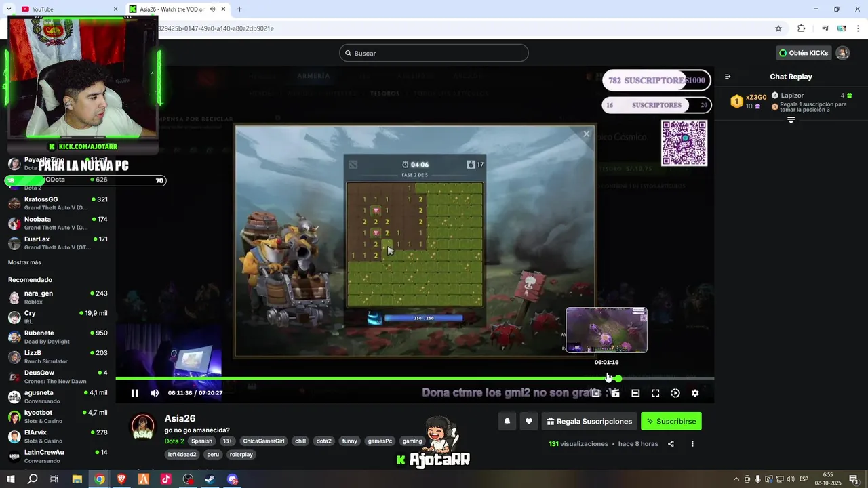Viewport: 868px width, 488px height.
Task: Close the Asia26 VOD browser tab
Action: 223,9
